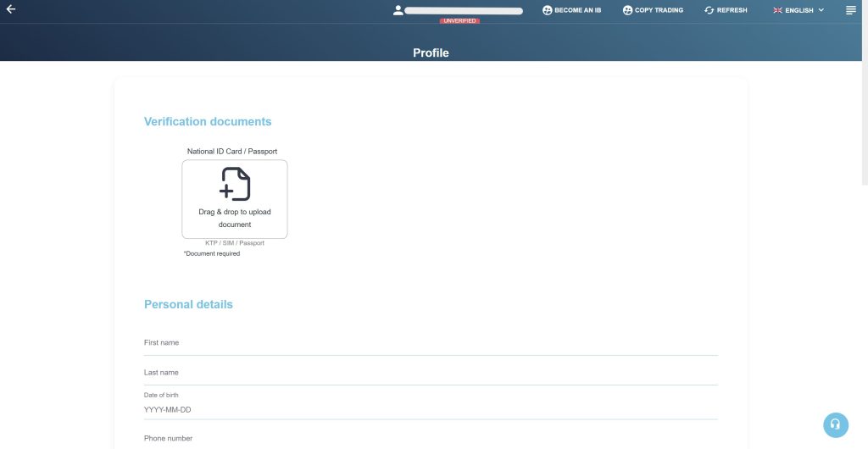Image resolution: width=868 pixels, height=449 pixels.
Task: Select the COPY TRADING menu label
Action: tap(659, 10)
